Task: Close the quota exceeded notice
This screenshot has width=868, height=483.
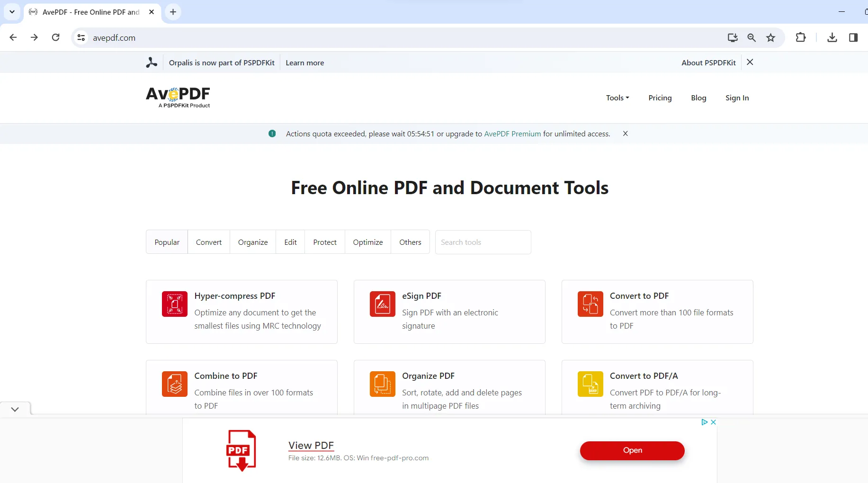Action: tap(625, 134)
